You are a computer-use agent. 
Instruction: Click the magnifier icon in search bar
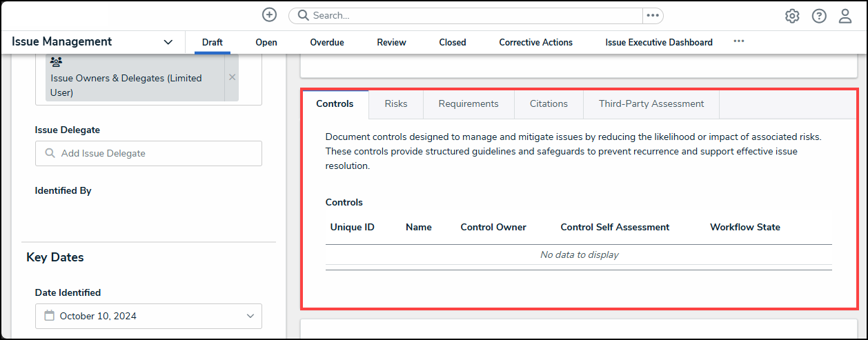tap(303, 15)
